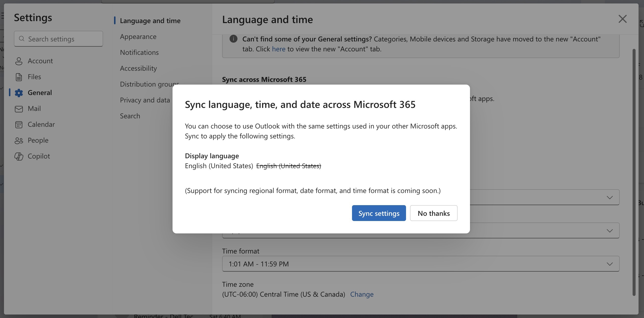Expand the Time format dropdown
This screenshot has width=644, height=318.
(610, 263)
